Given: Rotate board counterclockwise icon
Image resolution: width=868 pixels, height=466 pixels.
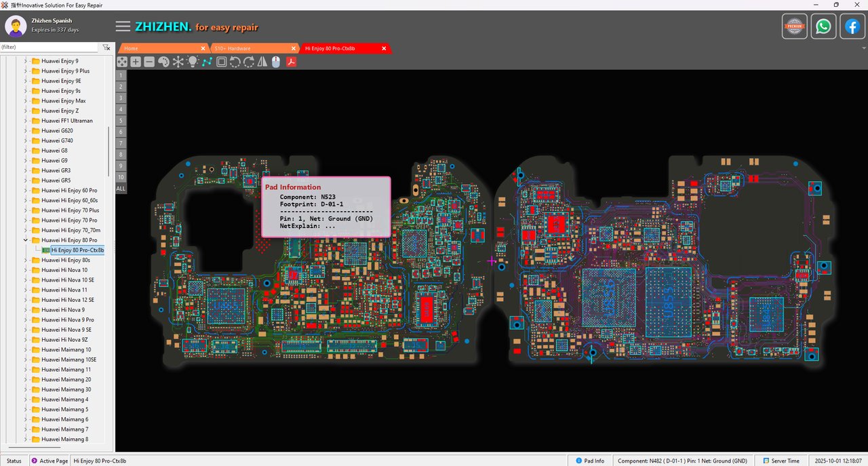Looking at the screenshot, I should pyautogui.click(x=235, y=62).
